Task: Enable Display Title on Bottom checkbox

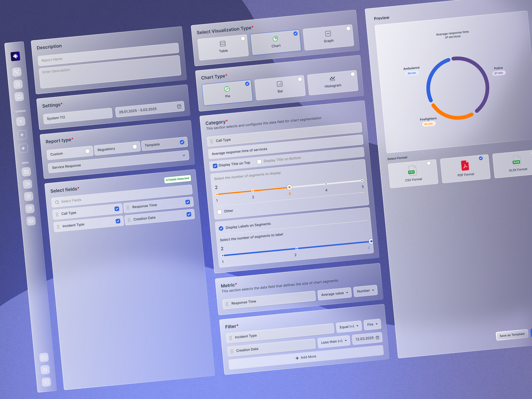Action: [259, 162]
